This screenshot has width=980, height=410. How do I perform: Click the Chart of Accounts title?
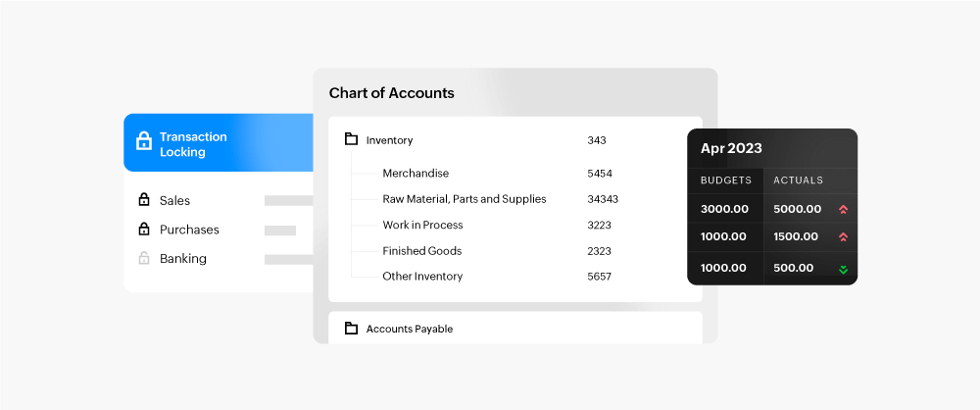click(x=391, y=93)
